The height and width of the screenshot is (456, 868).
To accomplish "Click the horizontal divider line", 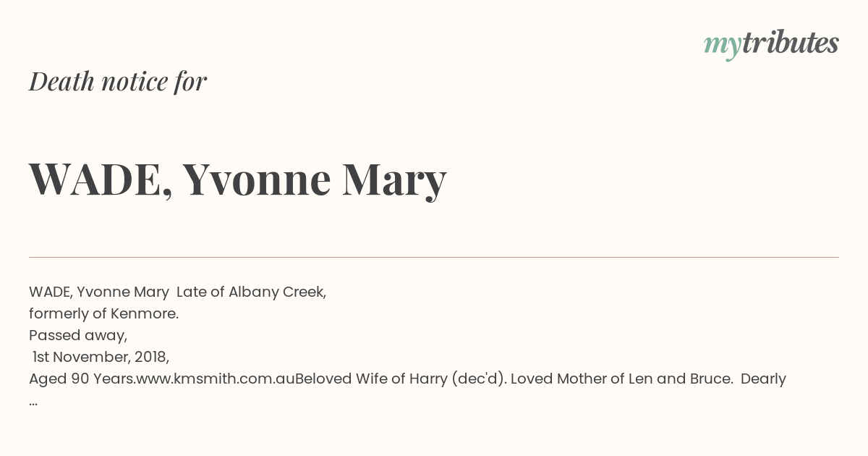I will pos(434,257).
